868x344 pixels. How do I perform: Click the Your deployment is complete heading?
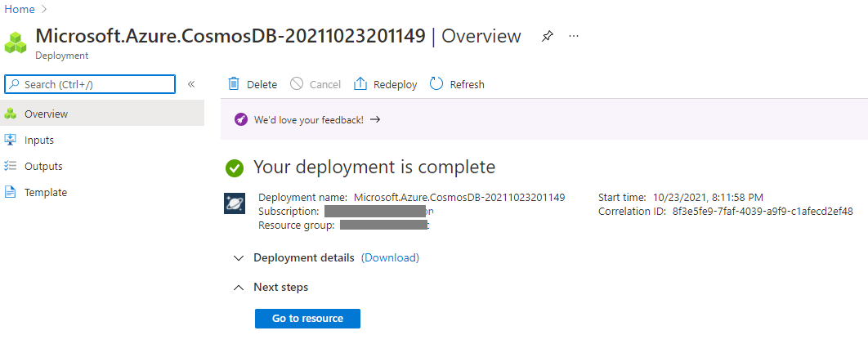coord(374,167)
